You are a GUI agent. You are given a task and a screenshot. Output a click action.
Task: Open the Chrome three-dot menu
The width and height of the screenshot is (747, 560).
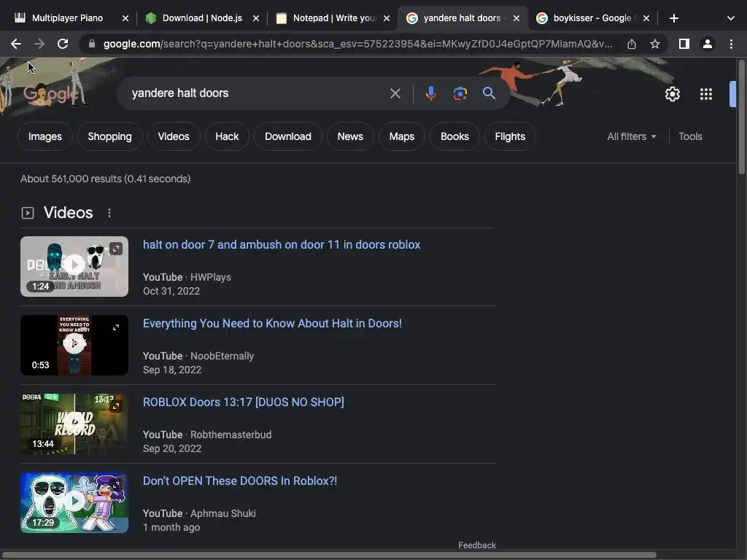731,44
